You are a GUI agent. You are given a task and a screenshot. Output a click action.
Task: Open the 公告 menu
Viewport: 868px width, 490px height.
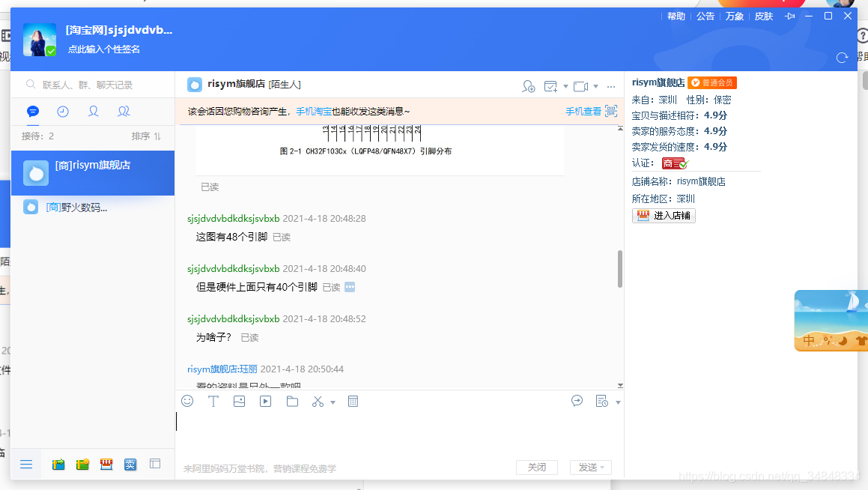point(705,16)
